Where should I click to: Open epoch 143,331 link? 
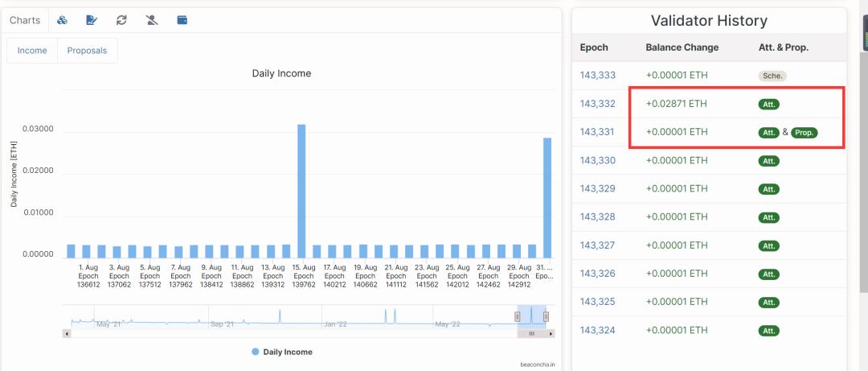click(597, 132)
